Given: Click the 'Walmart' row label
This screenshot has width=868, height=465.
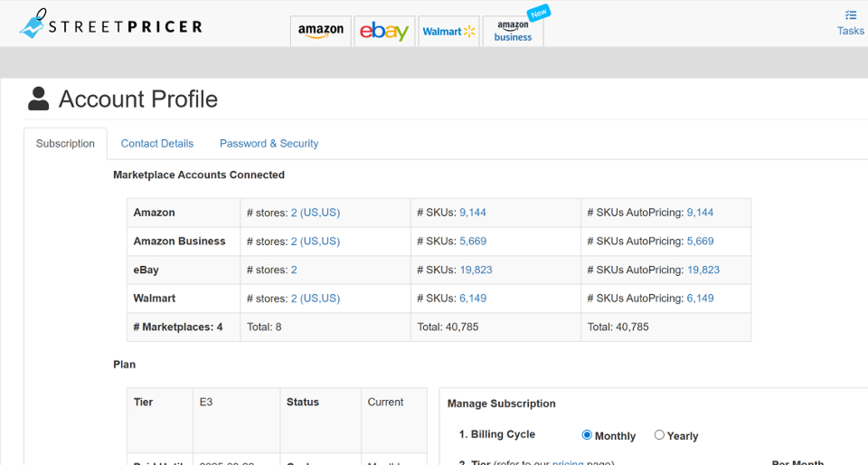Looking at the screenshot, I should point(155,299).
